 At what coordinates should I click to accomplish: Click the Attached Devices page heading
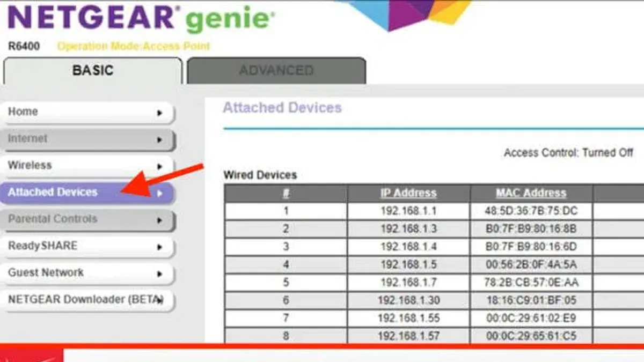point(282,108)
